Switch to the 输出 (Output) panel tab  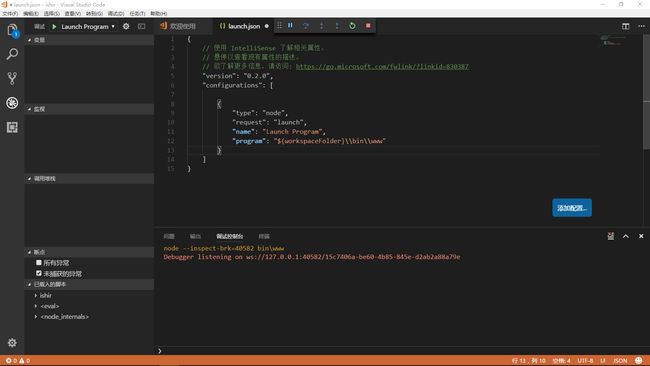(195, 236)
